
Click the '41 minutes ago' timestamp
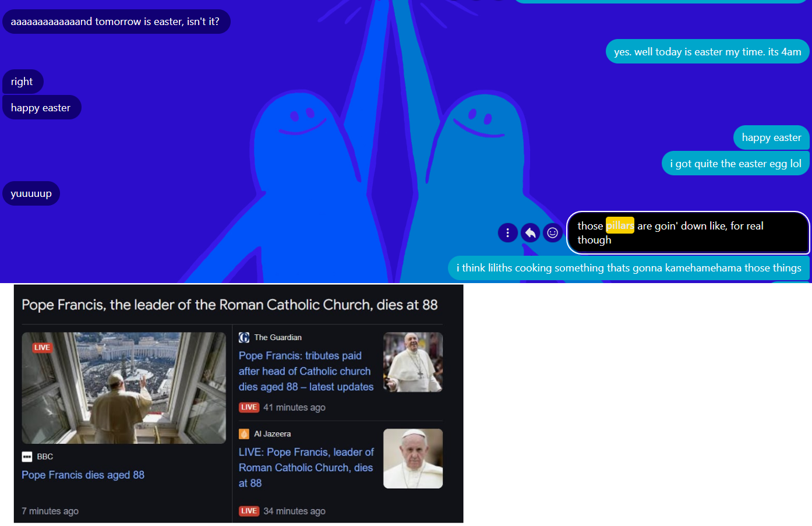tap(294, 407)
